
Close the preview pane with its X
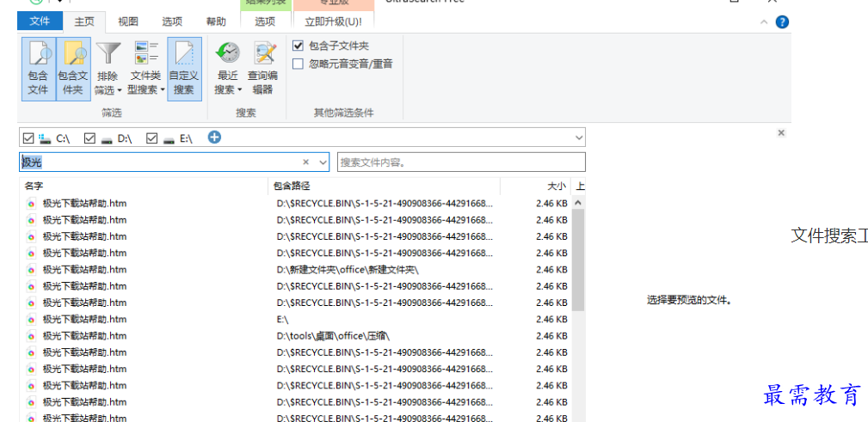(x=781, y=132)
